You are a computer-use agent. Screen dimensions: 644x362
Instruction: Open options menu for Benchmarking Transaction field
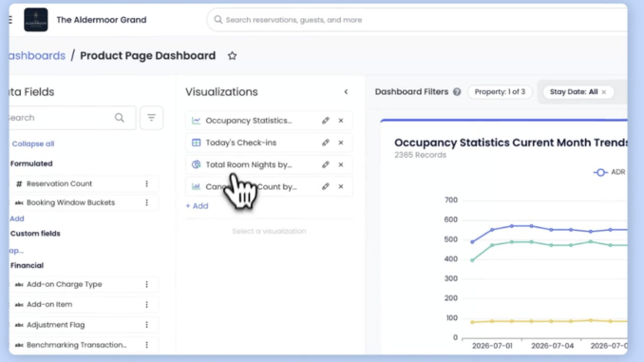coord(146,345)
